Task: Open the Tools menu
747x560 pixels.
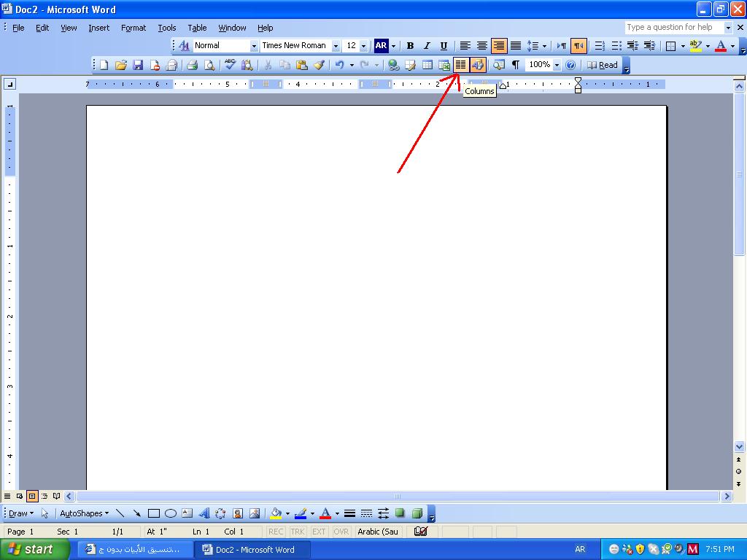Action: pos(167,28)
